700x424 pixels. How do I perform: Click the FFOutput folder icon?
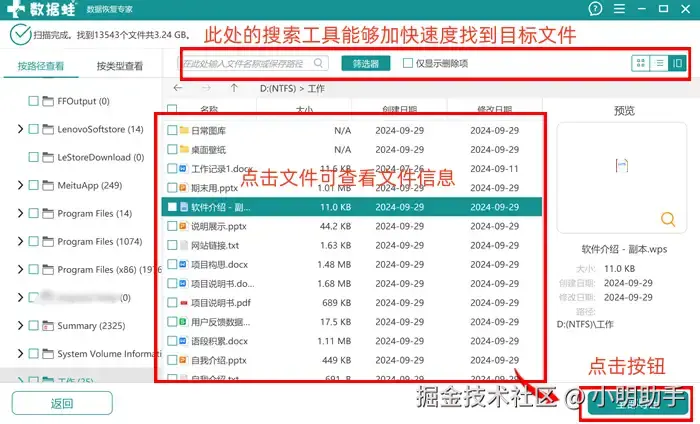point(48,101)
